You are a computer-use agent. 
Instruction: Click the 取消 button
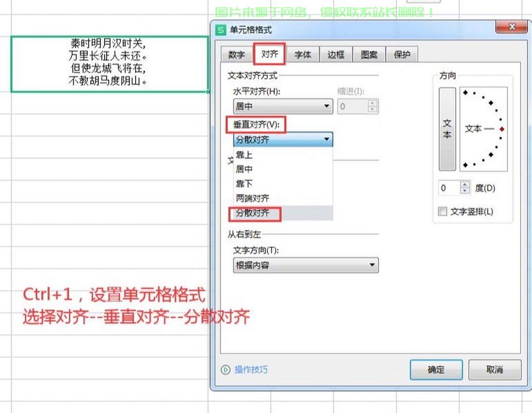(x=495, y=370)
